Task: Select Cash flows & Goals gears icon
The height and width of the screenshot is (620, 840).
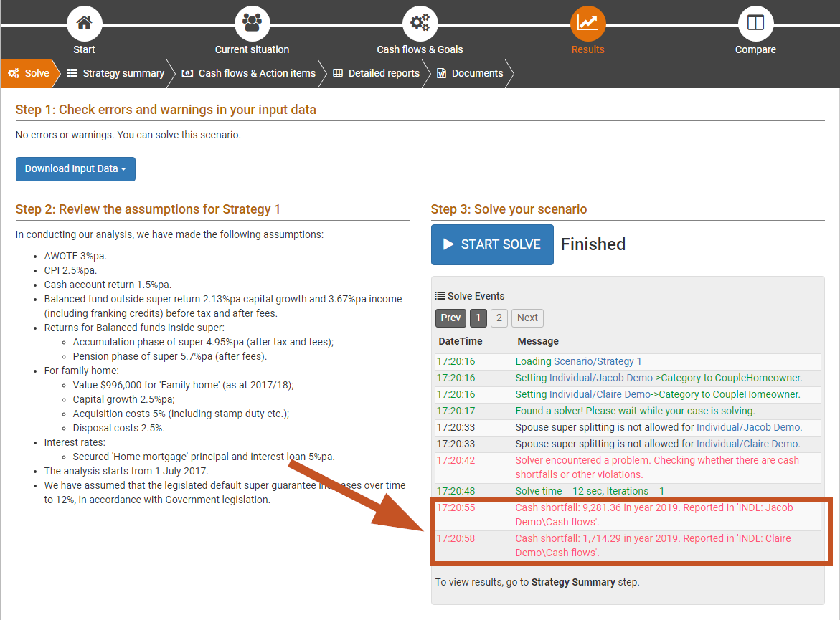Action: pyautogui.click(x=420, y=23)
